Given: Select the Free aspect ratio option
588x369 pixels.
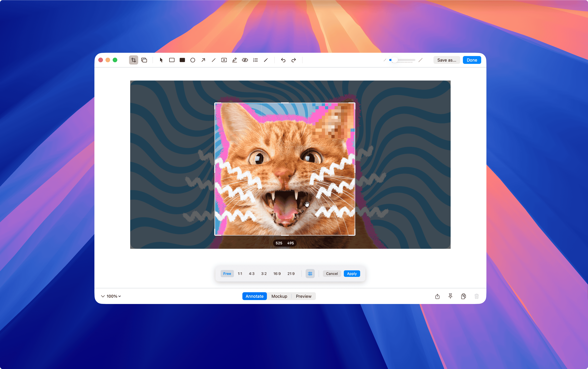Looking at the screenshot, I should click(x=227, y=274).
